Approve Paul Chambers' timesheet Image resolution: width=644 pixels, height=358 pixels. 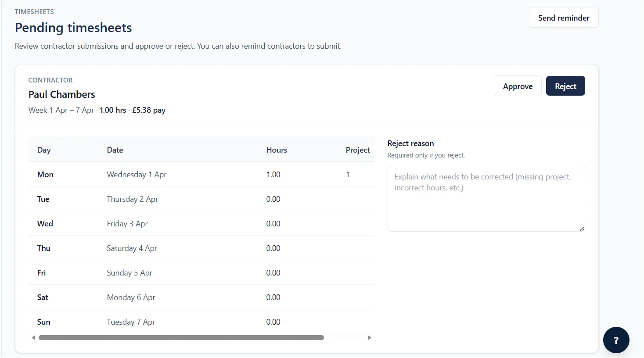[x=518, y=86]
